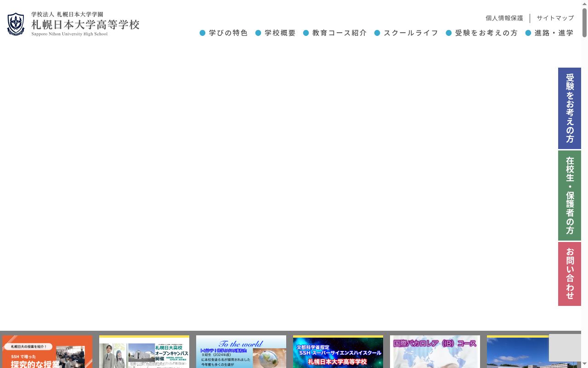Open the SSH スーパーサイエンスハイスクール banner

tap(338, 351)
